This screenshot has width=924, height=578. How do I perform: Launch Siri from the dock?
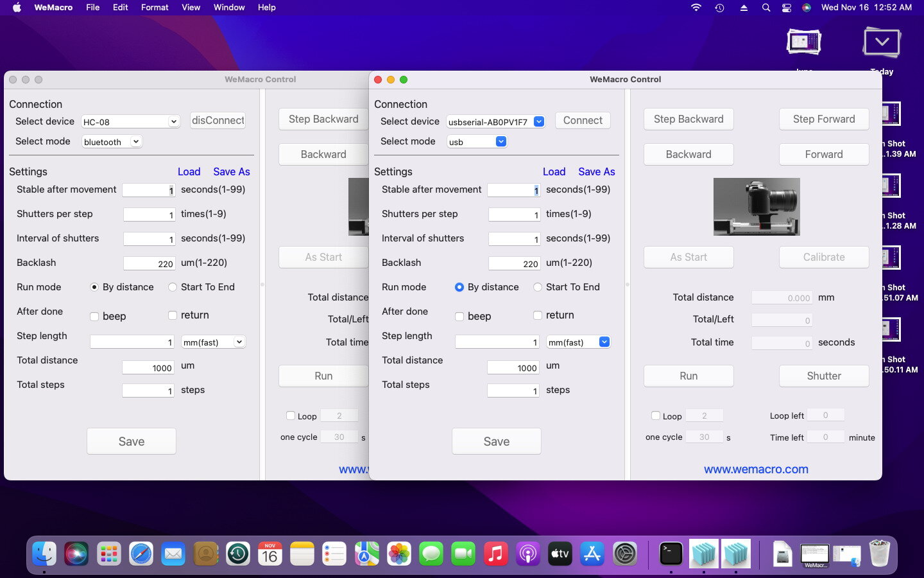click(x=76, y=553)
